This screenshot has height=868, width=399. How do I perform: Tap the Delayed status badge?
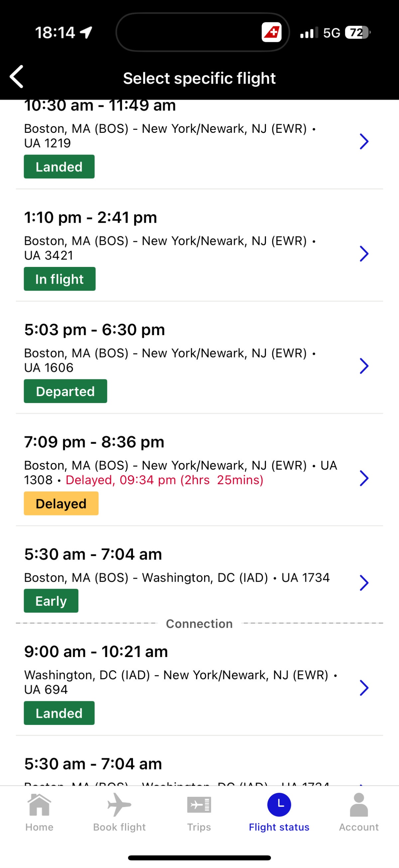pyautogui.click(x=61, y=504)
